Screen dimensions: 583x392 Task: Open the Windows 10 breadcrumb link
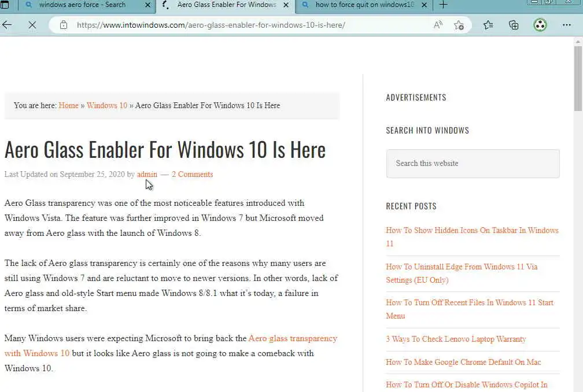pos(107,106)
